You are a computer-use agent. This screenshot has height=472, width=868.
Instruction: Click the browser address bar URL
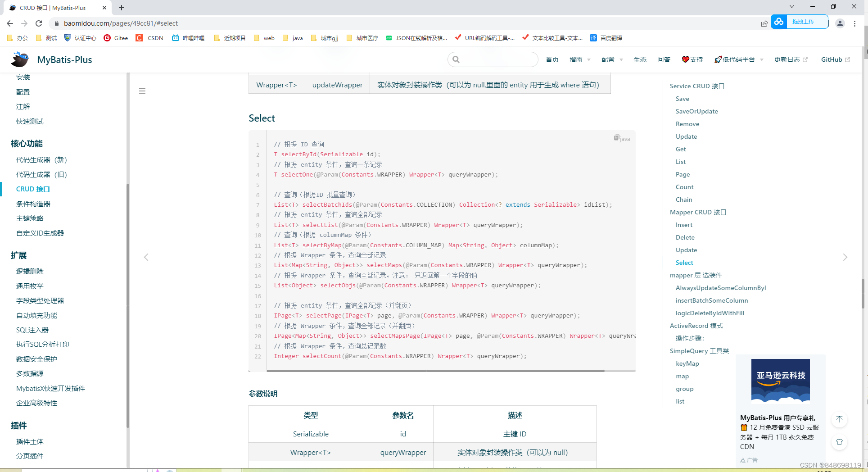(121, 23)
